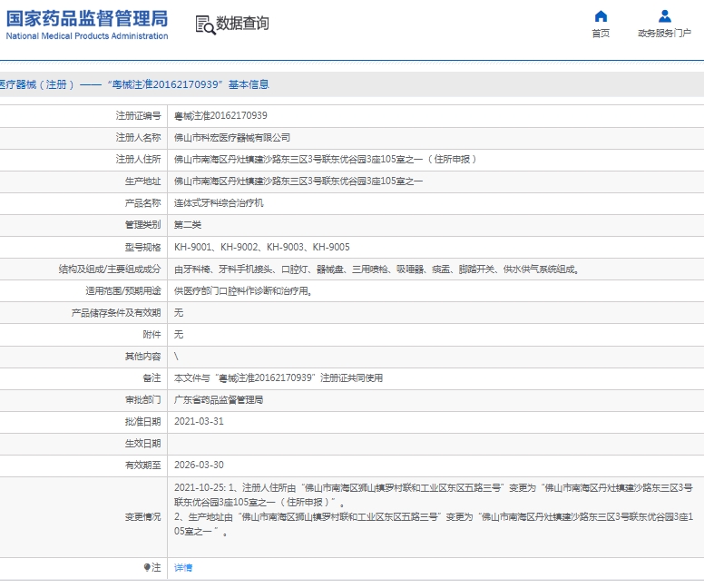Viewport: 704px width, 588px height.
Task: Click the management class value 第二类
Action: click(188, 225)
